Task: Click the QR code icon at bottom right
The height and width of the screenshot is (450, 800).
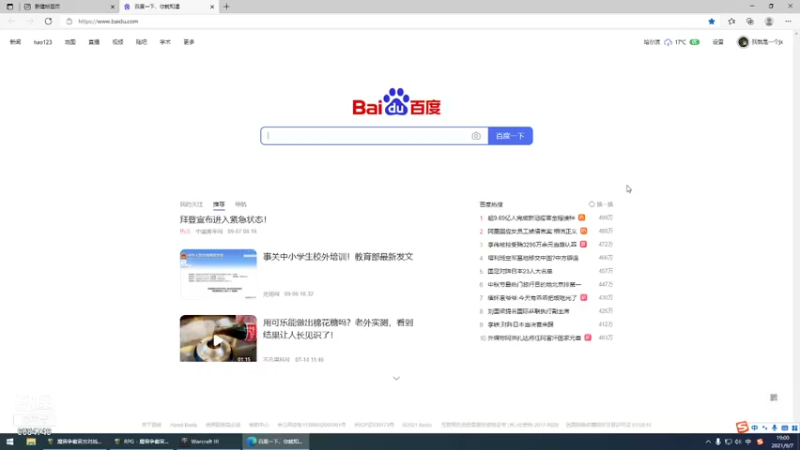Action: (x=773, y=397)
